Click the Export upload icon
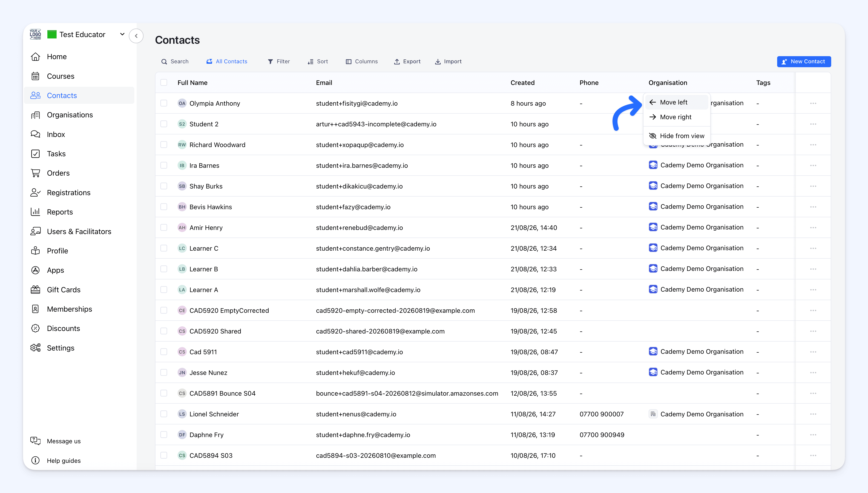The height and width of the screenshot is (493, 868). click(397, 62)
